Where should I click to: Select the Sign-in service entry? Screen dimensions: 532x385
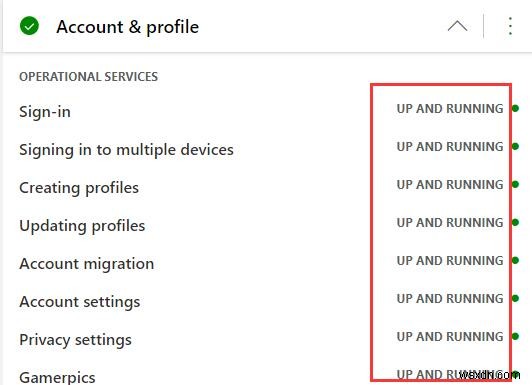pyautogui.click(x=45, y=112)
